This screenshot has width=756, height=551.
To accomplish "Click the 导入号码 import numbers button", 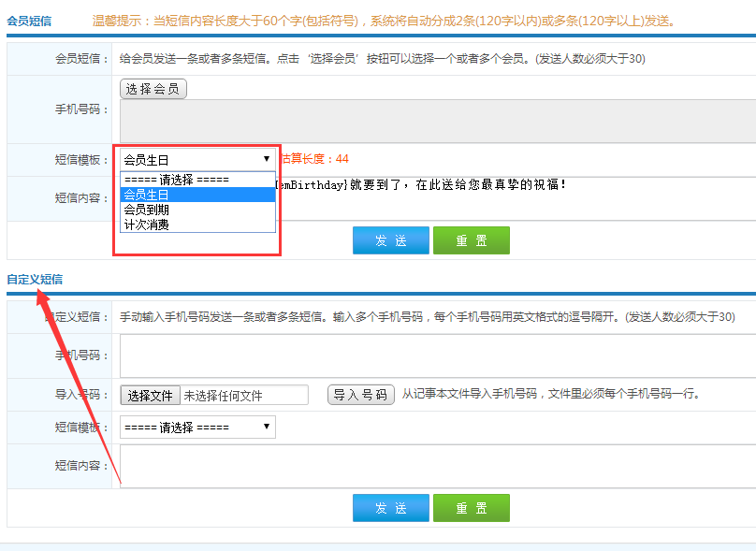I will coord(359,395).
